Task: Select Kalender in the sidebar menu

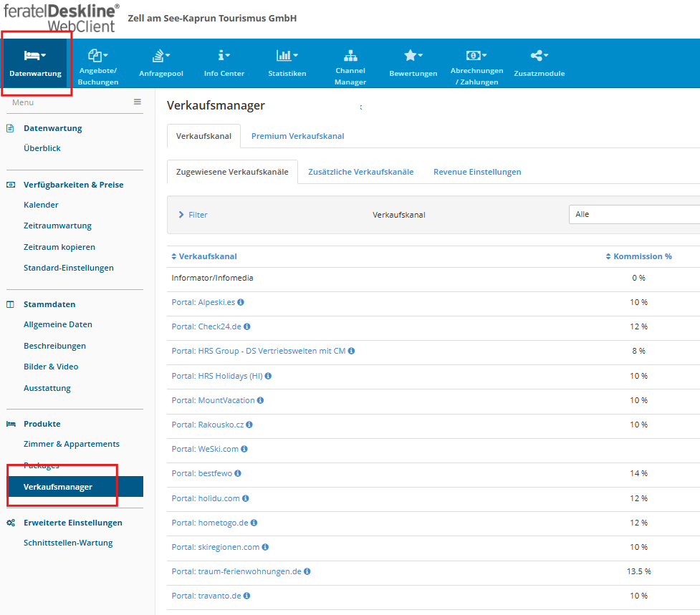Action: click(41, 205)
